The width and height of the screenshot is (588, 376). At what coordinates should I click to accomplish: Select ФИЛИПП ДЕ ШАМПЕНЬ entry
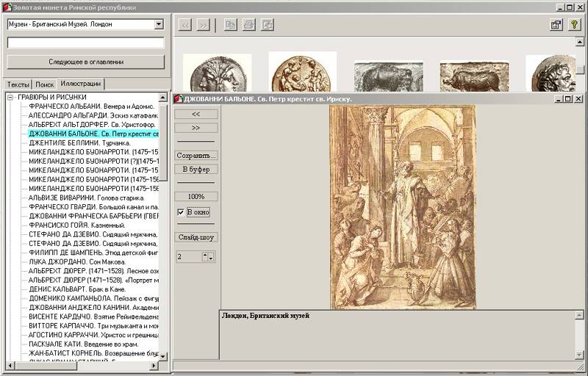(93, 253)
